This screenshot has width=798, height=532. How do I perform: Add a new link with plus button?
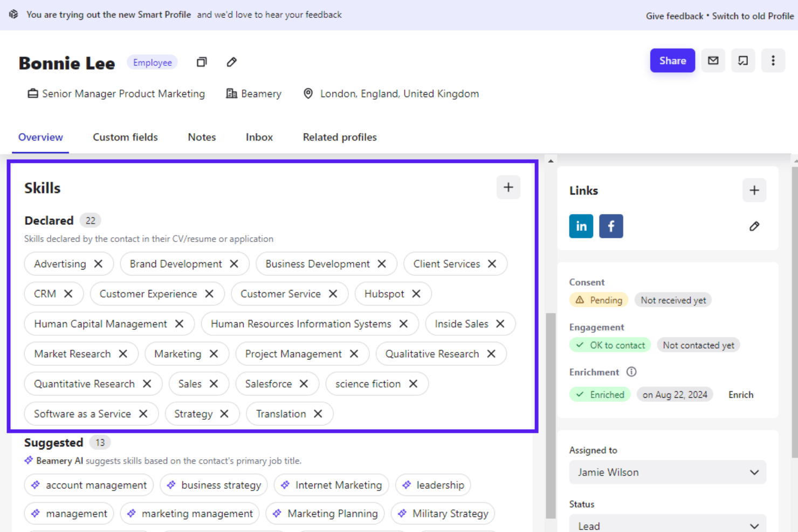[x=754, y=190]
